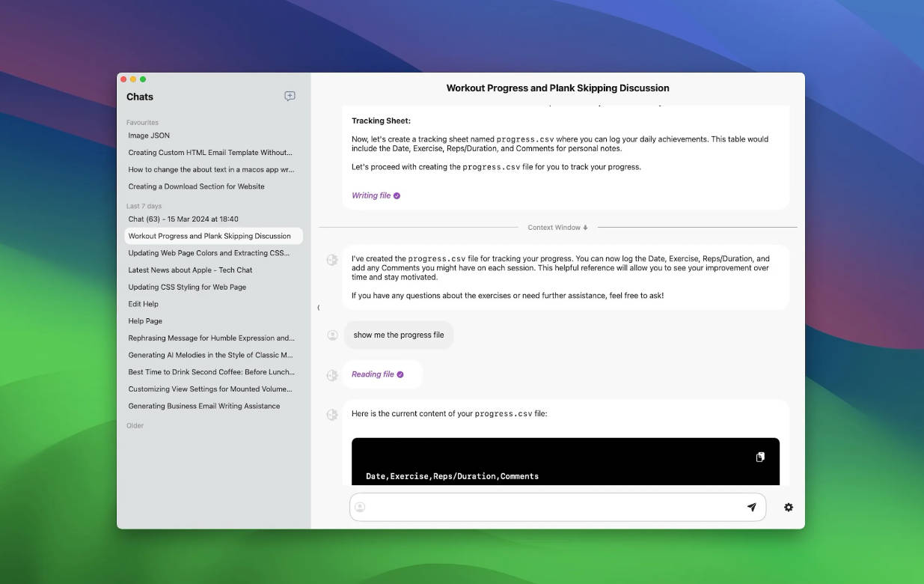Click the user avatar beside 'show me the progress file'
Image resolution: width=924 pixels, height=584 pixels.
[x=333, y=335]
